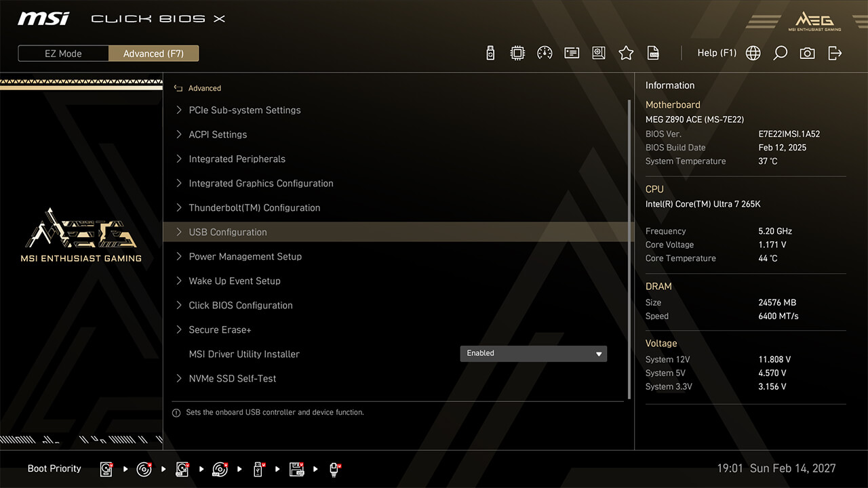Open the USB Configuration submenu
Viewport: 868px width, 488px height.
pos(228,232)
